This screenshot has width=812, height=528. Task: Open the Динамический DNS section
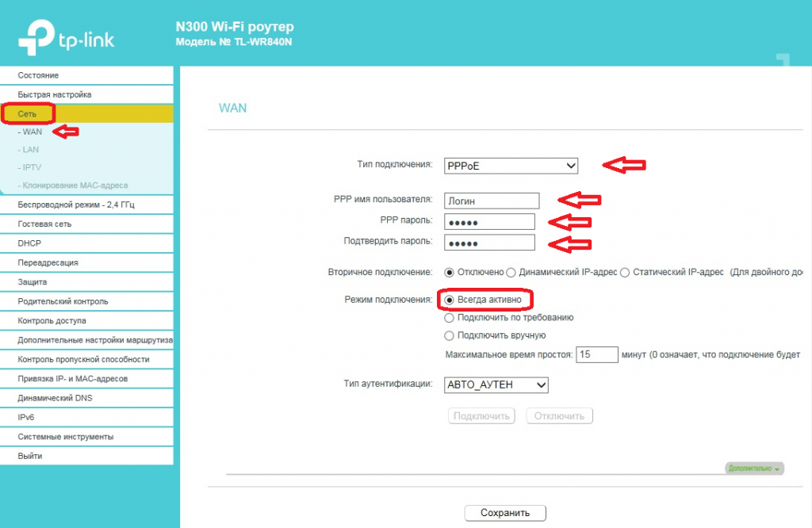click(x=86, y=398)
